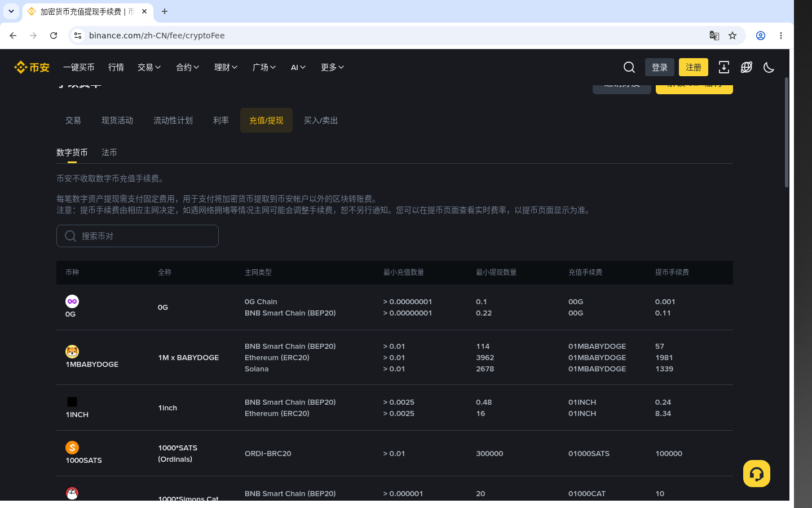Click the 1MBABYDOGE coin icon
Image resolution: width=812 pixels, height=508 pixels.
[x=72, y=352]
